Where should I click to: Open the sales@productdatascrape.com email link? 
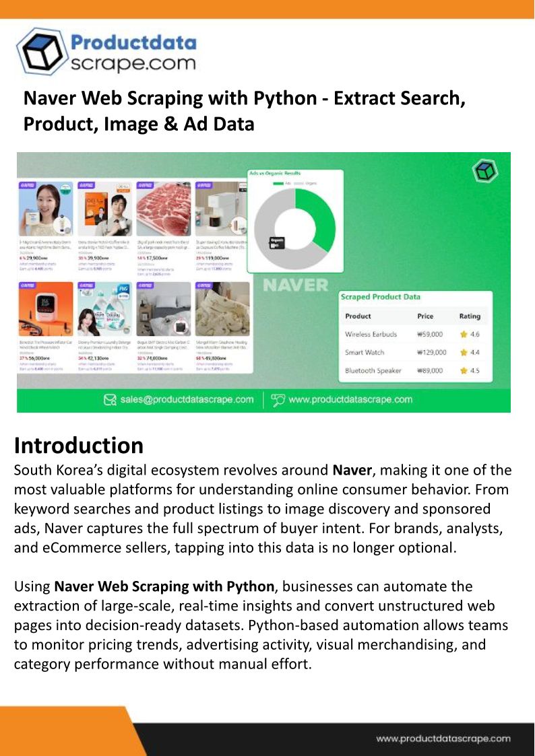(187, 400)
